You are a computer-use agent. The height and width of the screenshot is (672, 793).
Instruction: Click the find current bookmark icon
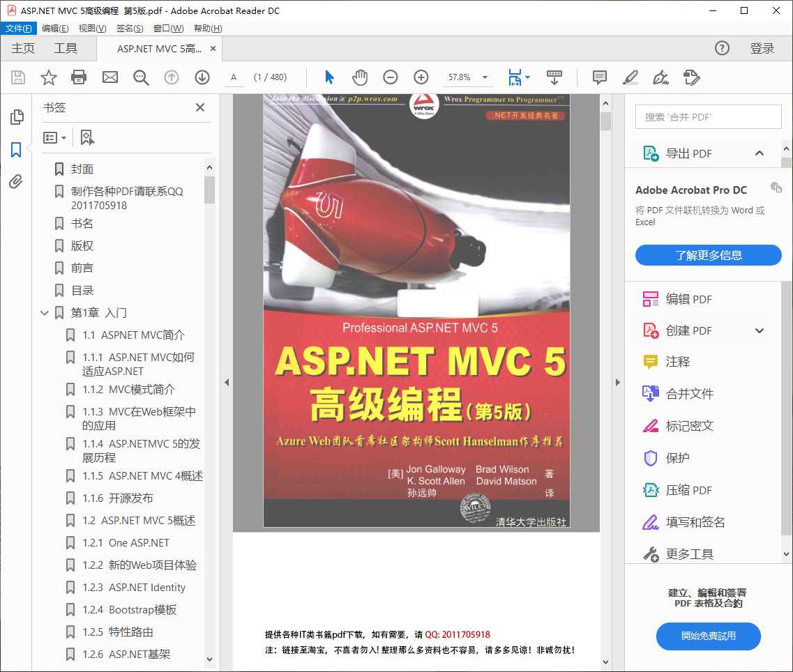click(87, 137)
